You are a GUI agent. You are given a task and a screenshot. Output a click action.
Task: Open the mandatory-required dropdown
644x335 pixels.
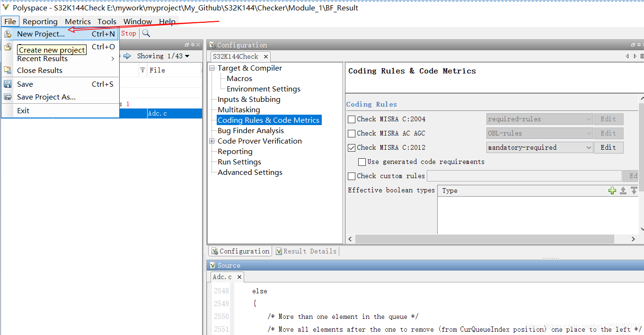click(539, 147)
